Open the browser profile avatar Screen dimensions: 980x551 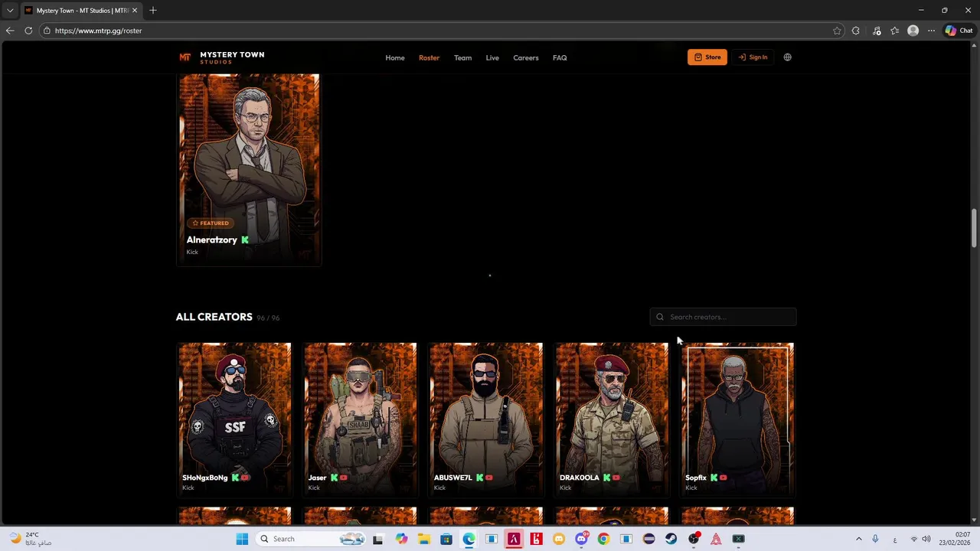913,31
